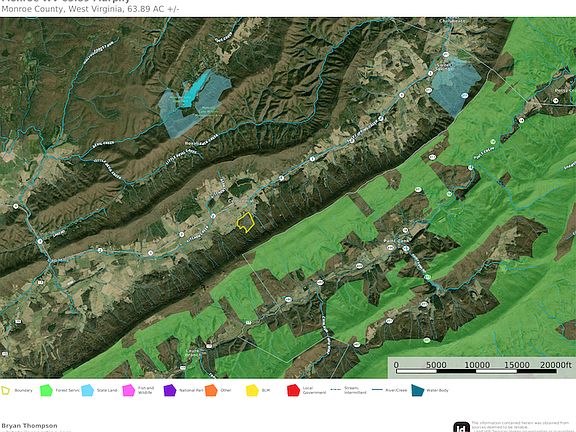Click the blue state land polygon near Sweet Springs
This screenshot has width=576, height=432.
click(x=456, y=87)
